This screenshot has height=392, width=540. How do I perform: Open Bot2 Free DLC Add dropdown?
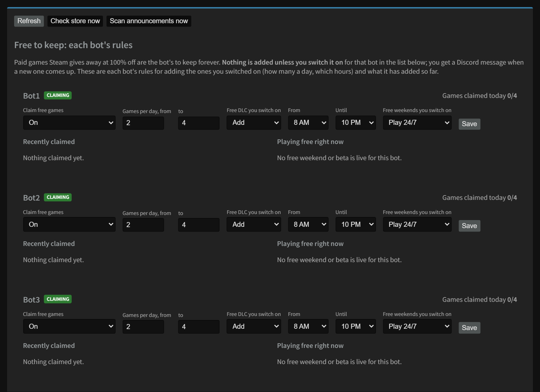254,224
